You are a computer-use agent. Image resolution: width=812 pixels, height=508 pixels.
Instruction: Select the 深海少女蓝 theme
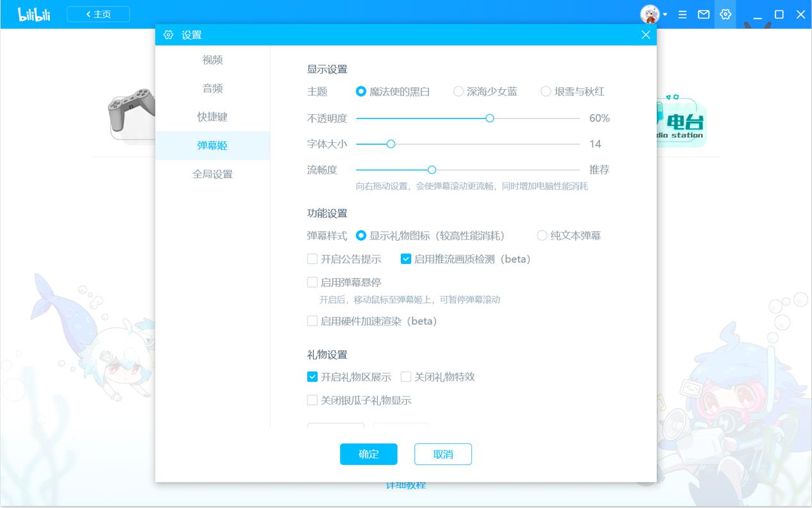click(x=459, y=92)
